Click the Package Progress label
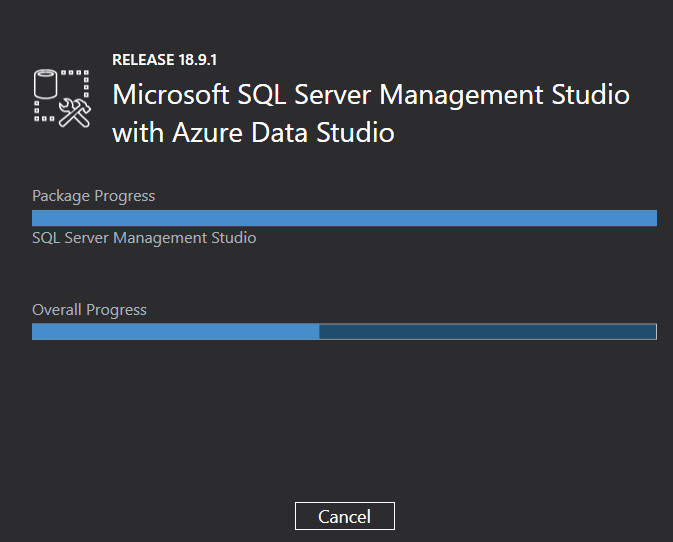Image resolution: width=673 pixels, height=542 pixels. tap(94, 196)
